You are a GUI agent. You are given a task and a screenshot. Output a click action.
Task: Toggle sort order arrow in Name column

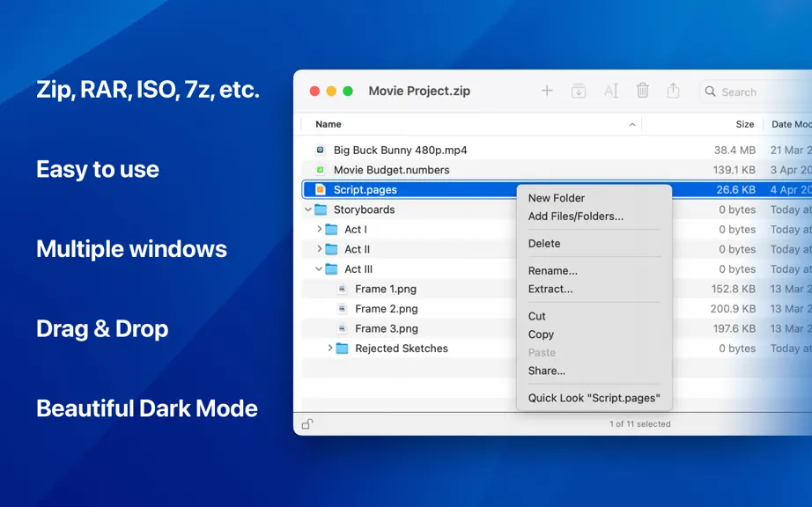632,125
